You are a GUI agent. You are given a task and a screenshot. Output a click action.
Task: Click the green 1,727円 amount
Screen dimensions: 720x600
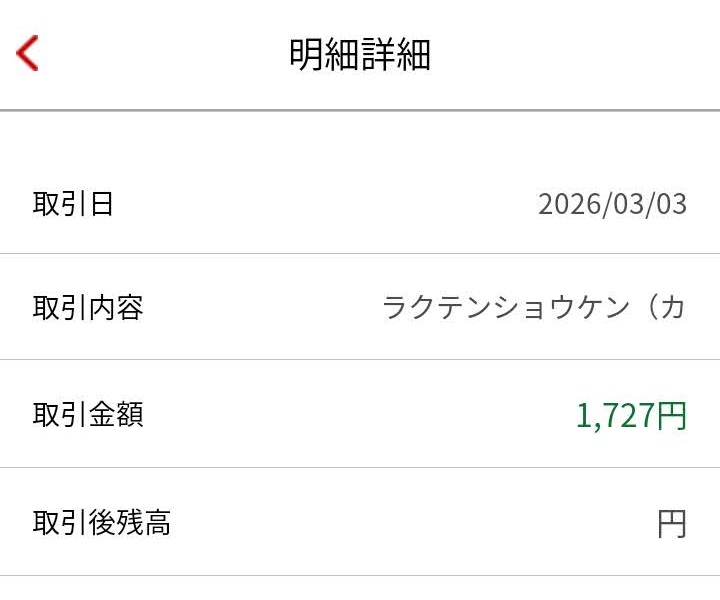(631, 415)
